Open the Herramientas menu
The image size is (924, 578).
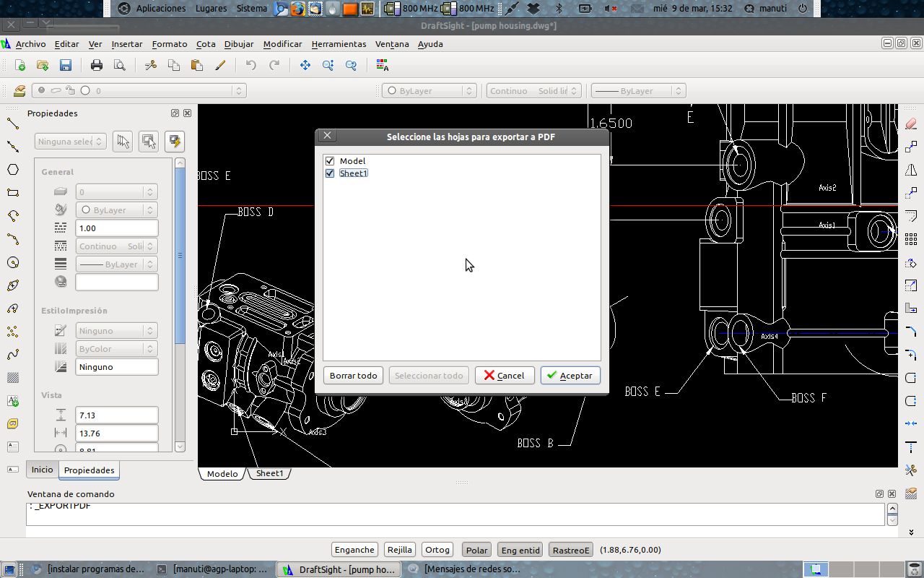(339, 44)
